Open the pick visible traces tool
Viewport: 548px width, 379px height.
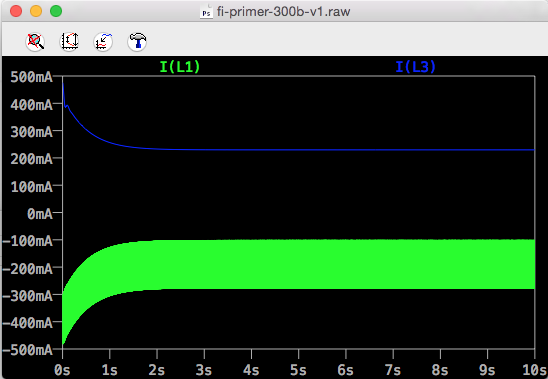(x=103, y=42)
